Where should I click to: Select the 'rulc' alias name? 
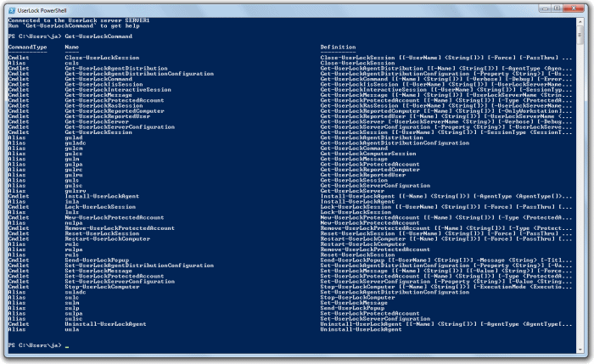tap(71, 244)
